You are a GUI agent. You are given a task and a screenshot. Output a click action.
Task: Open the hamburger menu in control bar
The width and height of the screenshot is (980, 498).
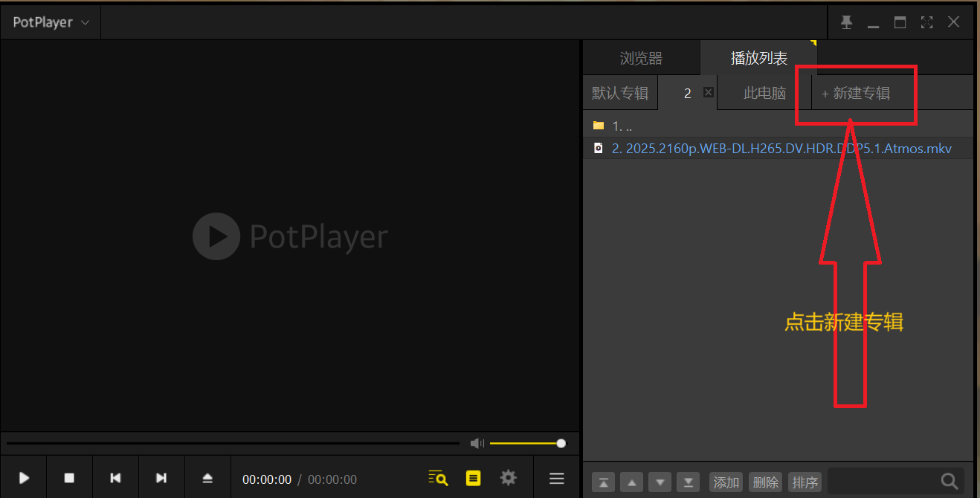(x=557, y=478)
